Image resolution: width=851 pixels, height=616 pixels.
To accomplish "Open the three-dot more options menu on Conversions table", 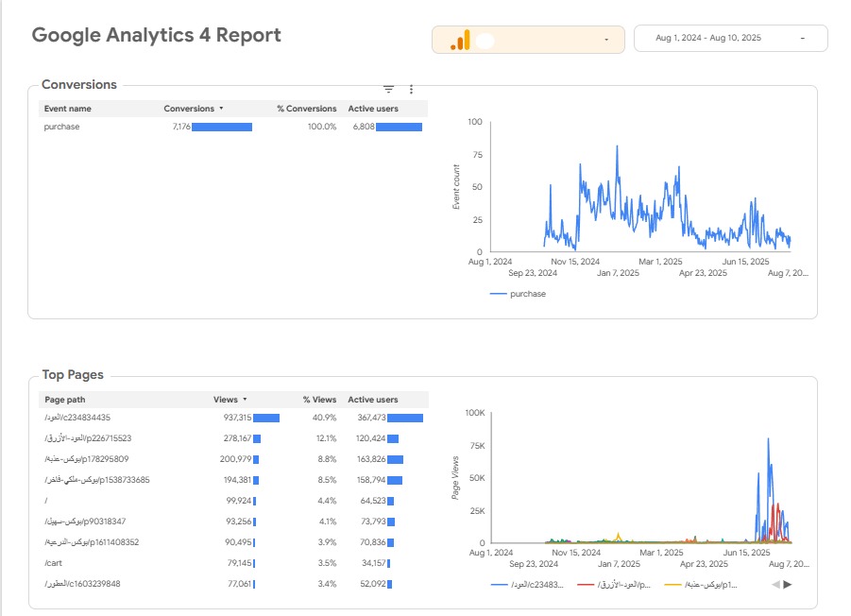I will 412,89.
